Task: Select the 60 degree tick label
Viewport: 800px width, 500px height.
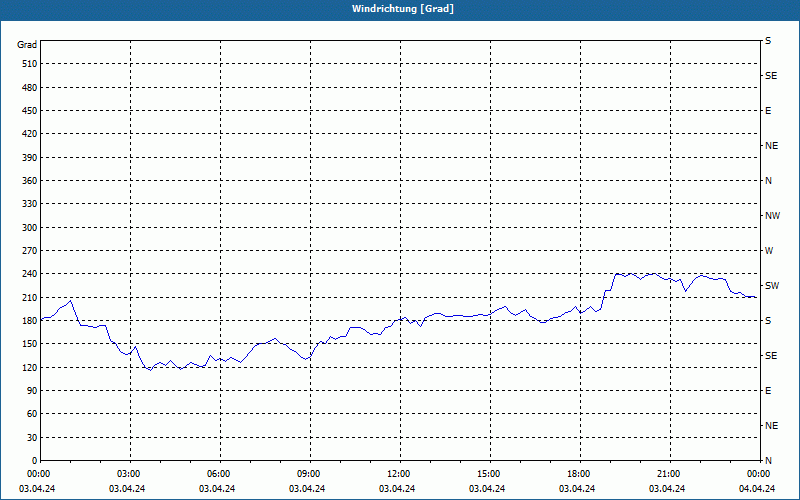Action: (x=32, y=414)
